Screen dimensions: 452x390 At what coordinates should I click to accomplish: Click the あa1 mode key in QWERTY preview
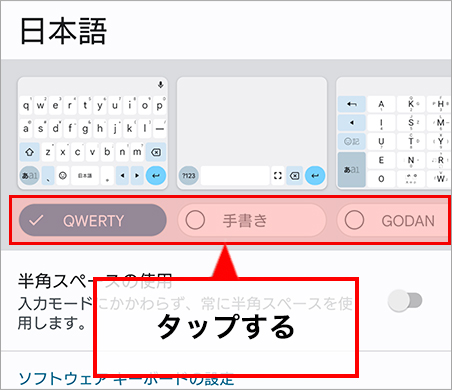(x=29, y=175)
